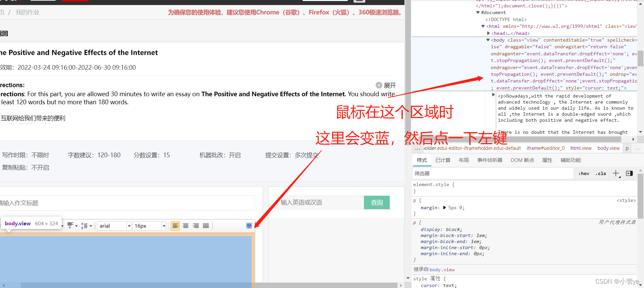This screenshot has width=644, height=288.
Task: Collapse the body class view node
Action: pos(488,40)
